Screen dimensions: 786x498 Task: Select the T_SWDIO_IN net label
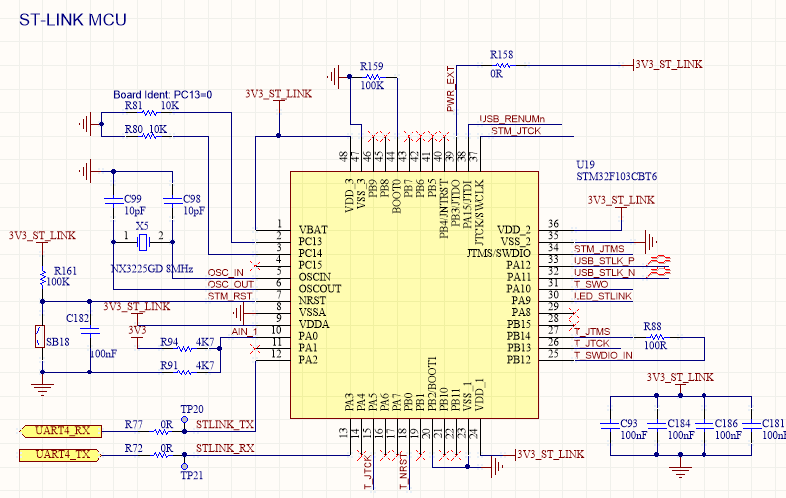pyautogui.click(x=604, y=355)
